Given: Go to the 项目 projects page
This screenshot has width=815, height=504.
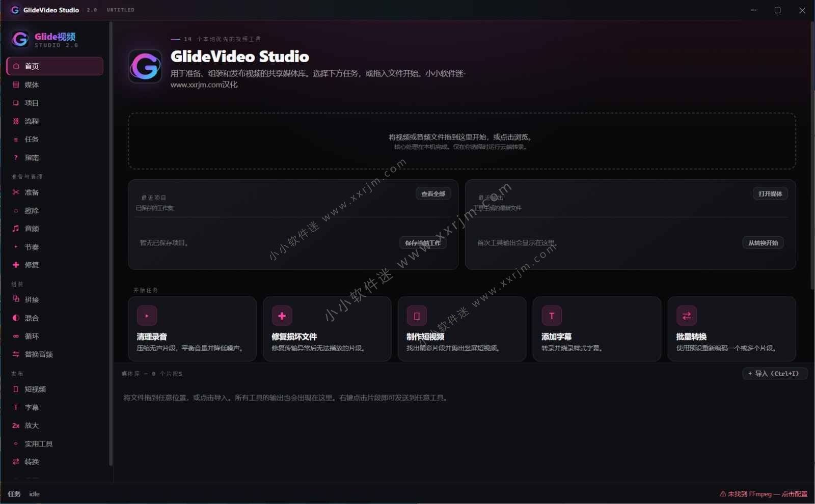Looking at the screenshot, I should click(55, 103).
